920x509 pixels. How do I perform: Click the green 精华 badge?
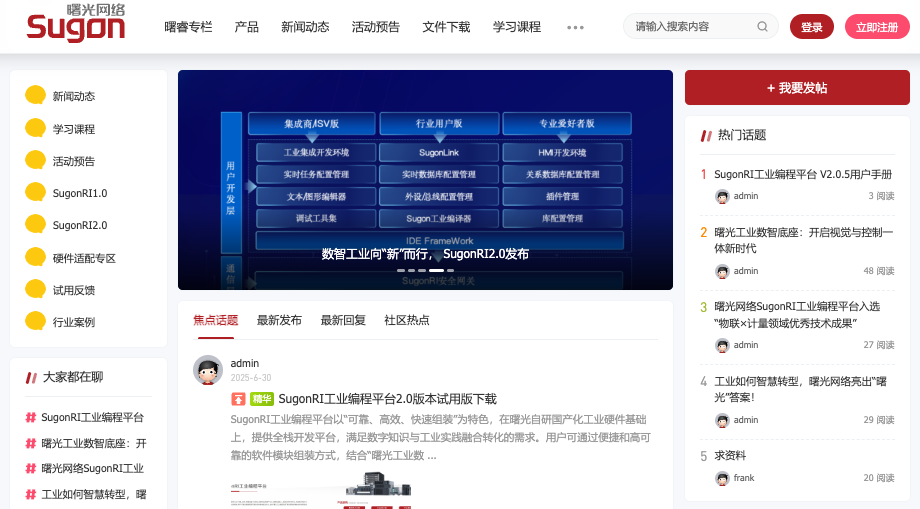coord(262,399)
